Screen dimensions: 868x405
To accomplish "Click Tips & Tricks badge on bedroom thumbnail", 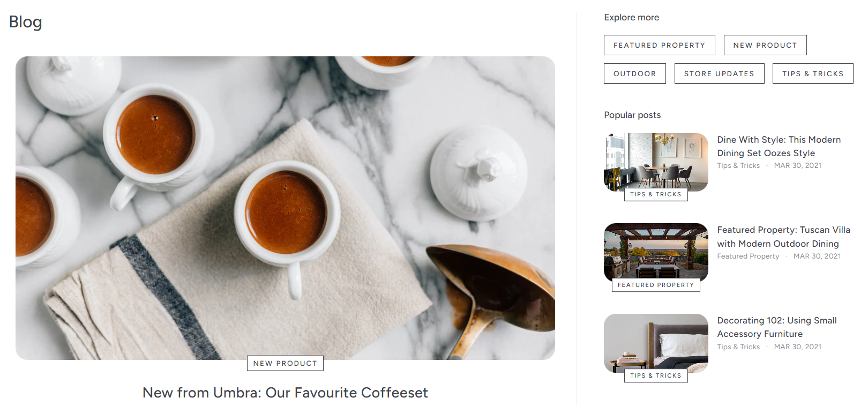I will point(656,375).
